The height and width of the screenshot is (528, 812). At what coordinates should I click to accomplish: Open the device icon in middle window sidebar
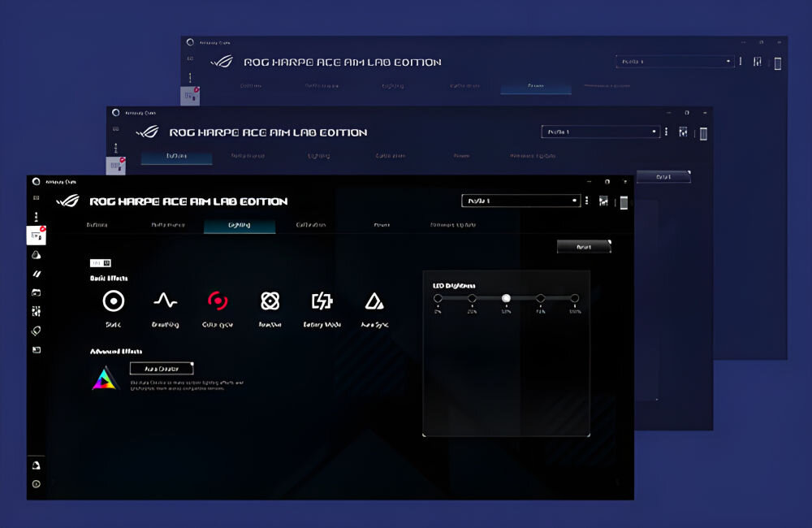tap(116, 166)
